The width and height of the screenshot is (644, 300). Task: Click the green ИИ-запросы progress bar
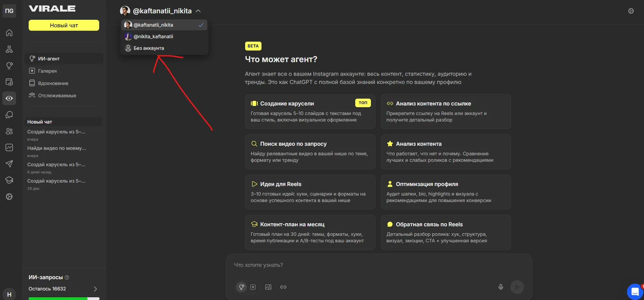tap(64, 298)
